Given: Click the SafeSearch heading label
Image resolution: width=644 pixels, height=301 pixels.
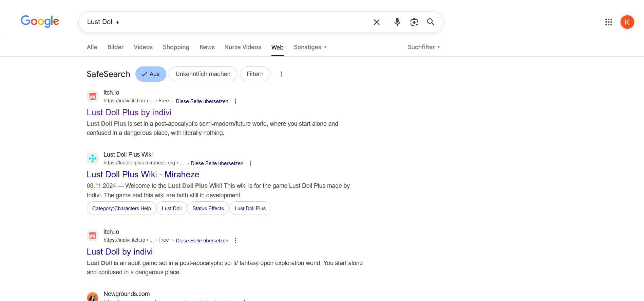Looking at the screenshot, I should point(108,74).
